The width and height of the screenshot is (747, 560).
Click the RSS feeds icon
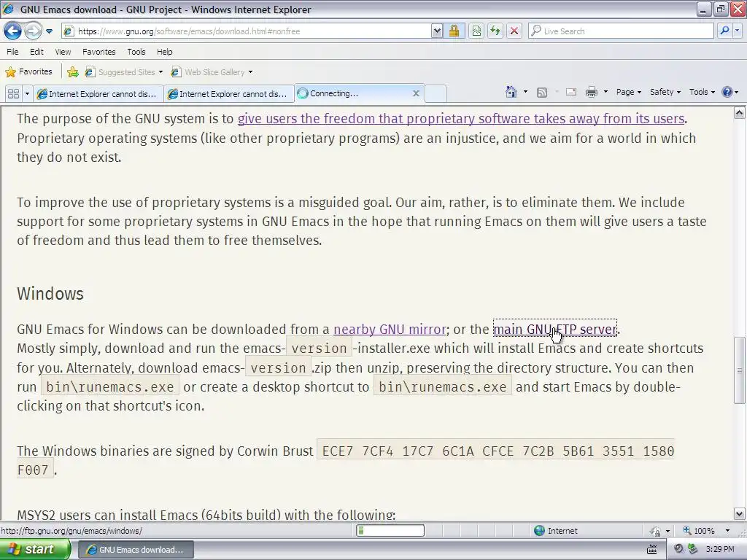(542, 93)
